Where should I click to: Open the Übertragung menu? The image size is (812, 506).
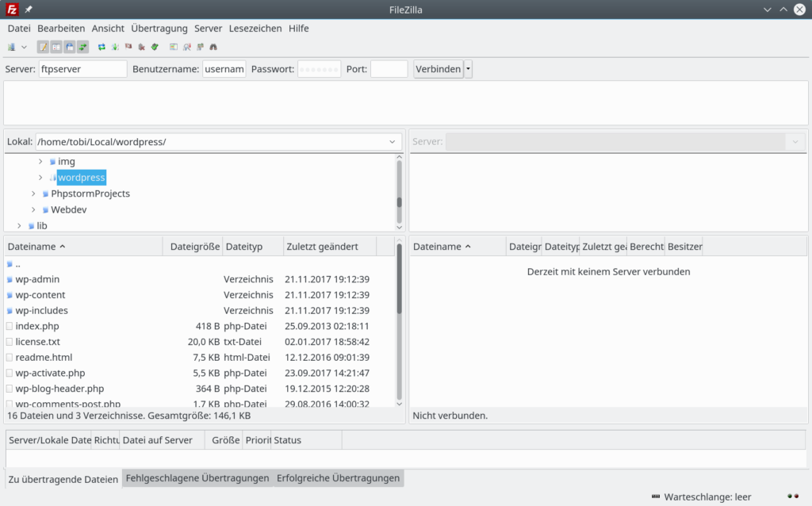click(159, 29)
